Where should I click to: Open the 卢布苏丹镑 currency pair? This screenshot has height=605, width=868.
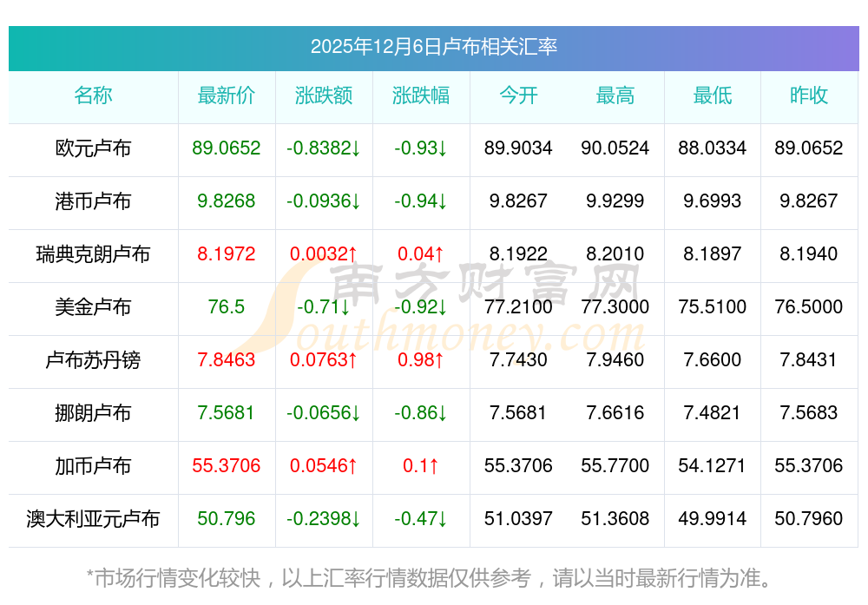tap(93, 360)
